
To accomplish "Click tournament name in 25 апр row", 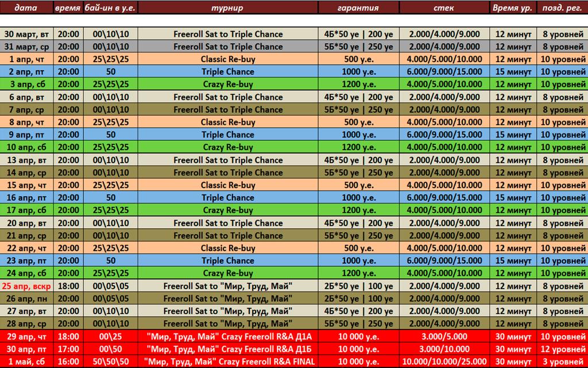I will coord(228,286).
